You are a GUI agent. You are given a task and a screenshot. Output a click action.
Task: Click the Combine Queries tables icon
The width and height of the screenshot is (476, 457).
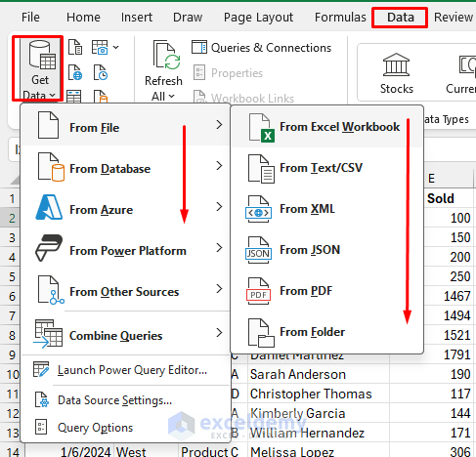tap(48, 334)
